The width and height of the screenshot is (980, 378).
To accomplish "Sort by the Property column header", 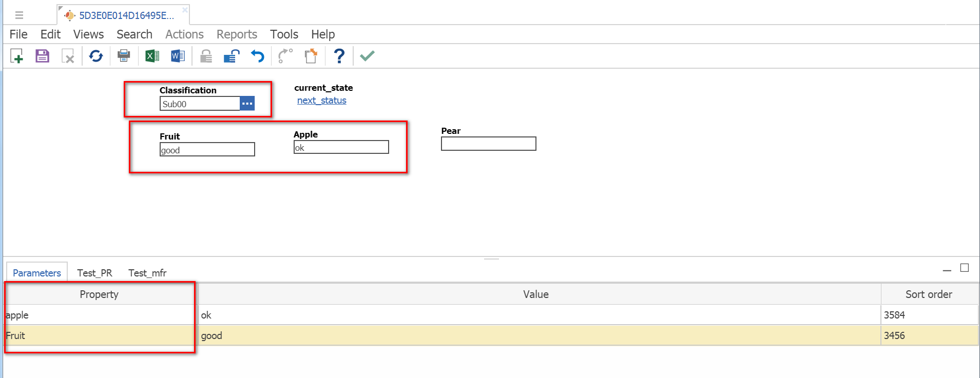I will click(99, 294).
